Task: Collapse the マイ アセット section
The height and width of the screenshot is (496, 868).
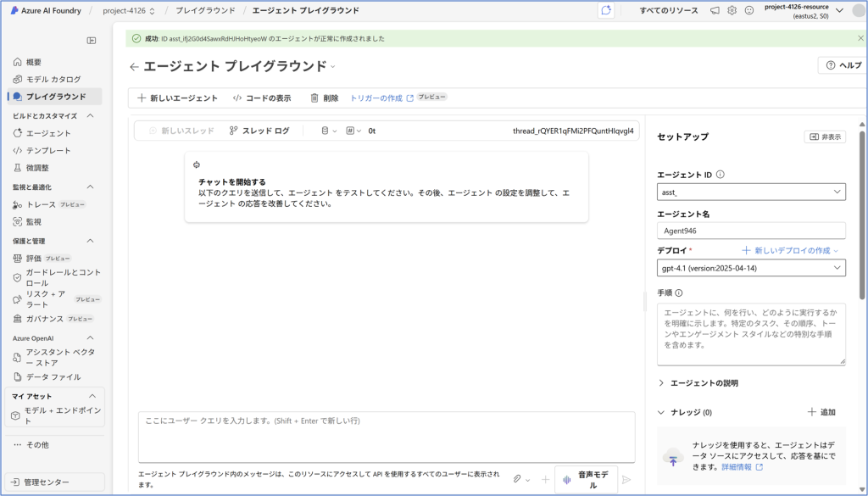Action: pos(92,396)
